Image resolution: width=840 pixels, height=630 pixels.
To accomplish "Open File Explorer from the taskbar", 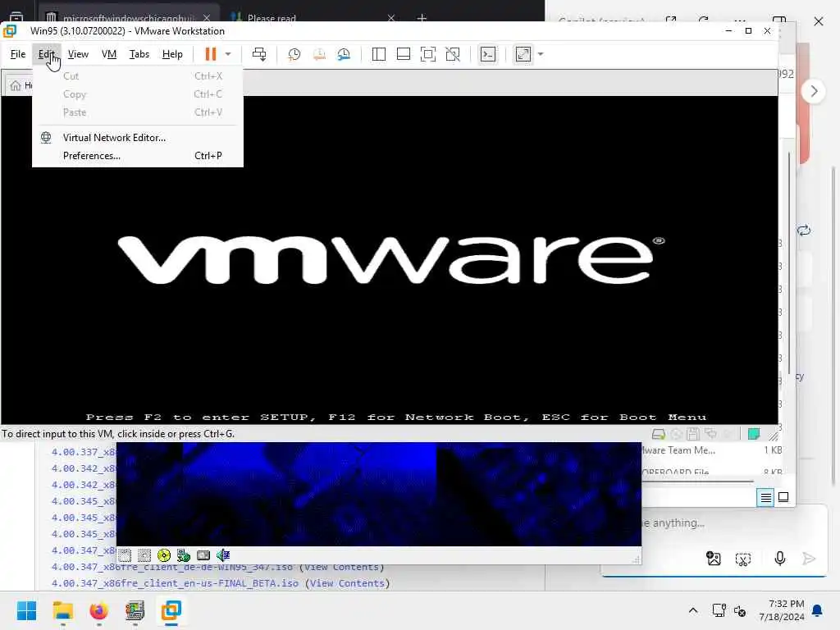I will pyautogui.click(x=62, y=610).
